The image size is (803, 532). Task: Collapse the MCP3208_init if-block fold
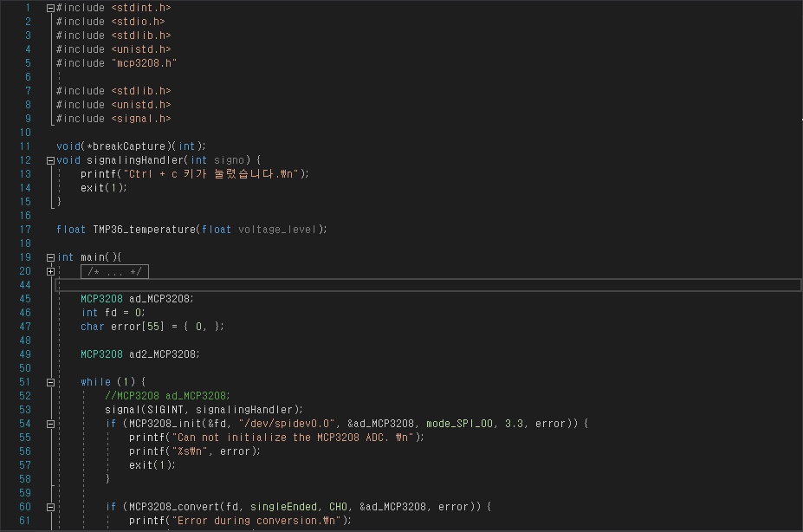click(x=50, y=424)
